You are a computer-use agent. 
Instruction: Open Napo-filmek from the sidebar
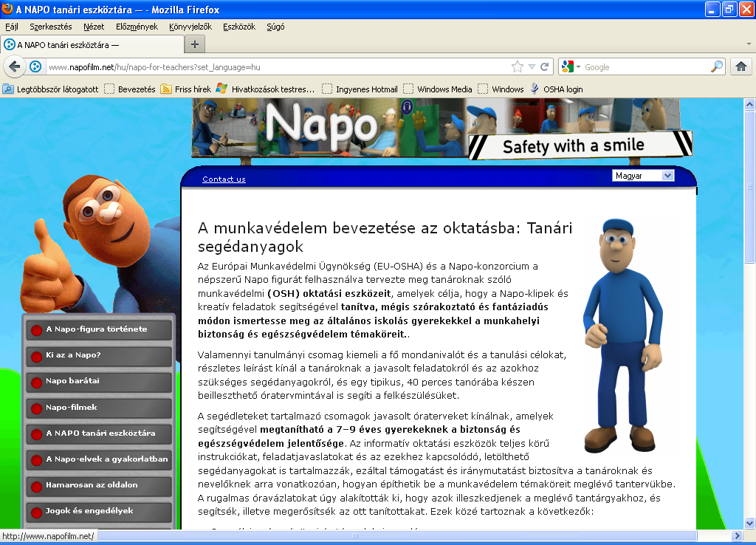click(x=99, y=408)
